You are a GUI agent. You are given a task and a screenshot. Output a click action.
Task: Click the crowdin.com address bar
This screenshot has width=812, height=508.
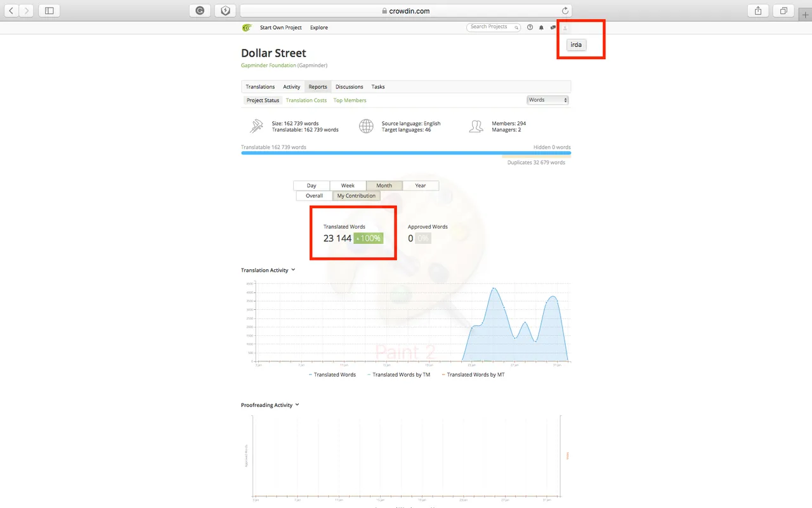(x=406, y=10)
